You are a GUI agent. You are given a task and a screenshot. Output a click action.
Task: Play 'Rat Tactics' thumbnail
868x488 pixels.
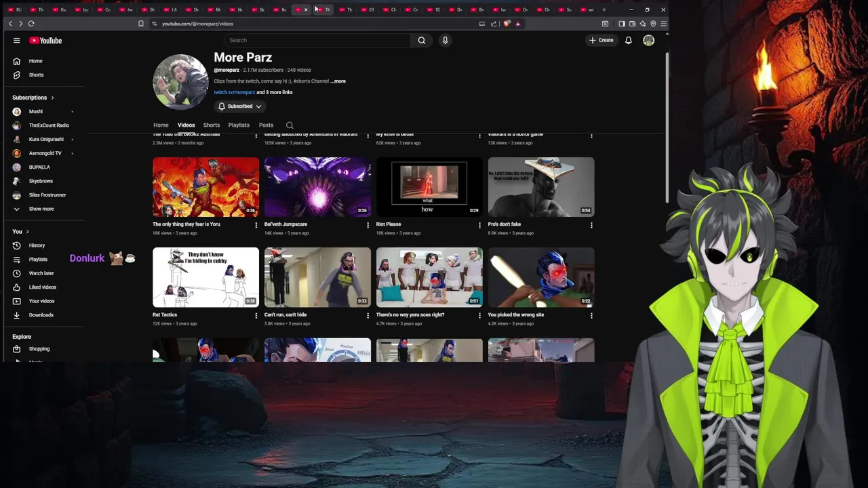pyautogui.click(x=205, y=277)
